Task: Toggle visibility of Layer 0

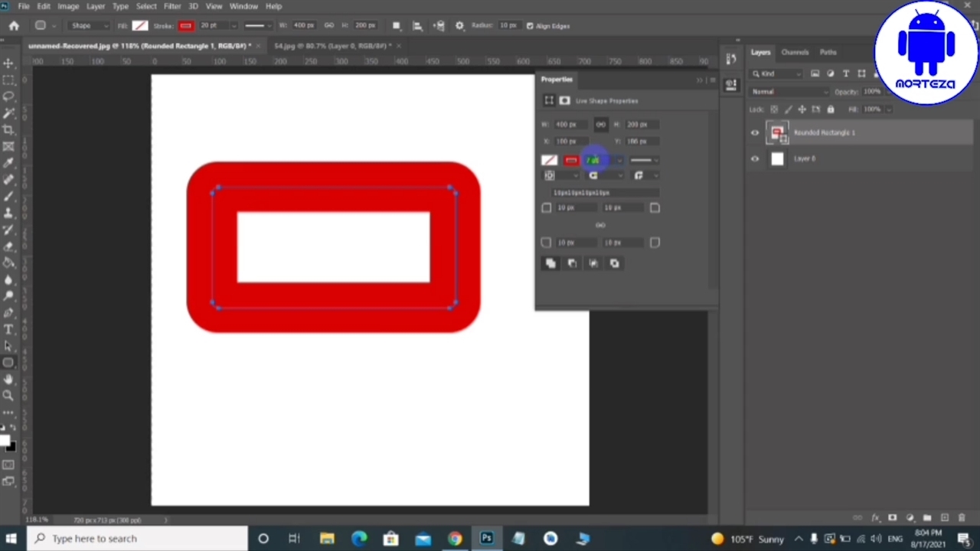Action: tap(755, 158)
